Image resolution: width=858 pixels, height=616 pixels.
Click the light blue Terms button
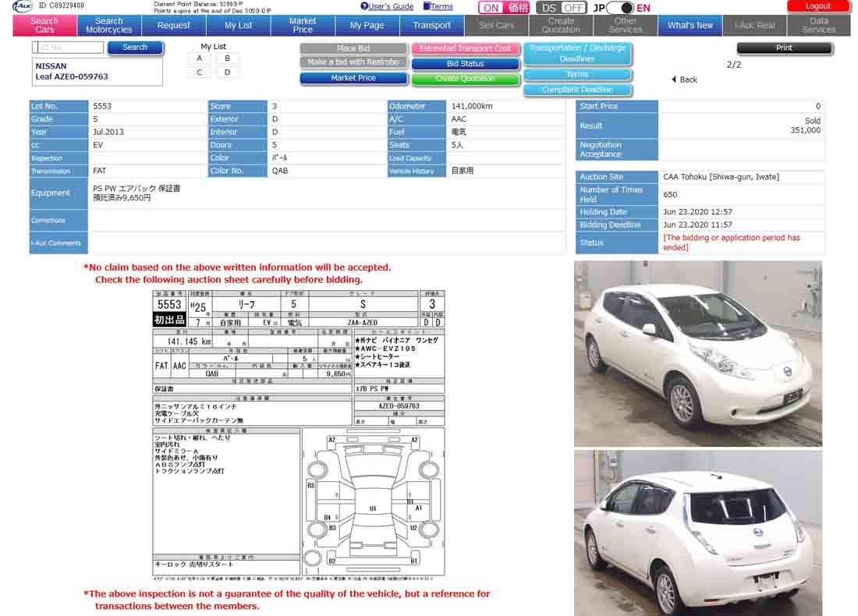pos(577,74)
